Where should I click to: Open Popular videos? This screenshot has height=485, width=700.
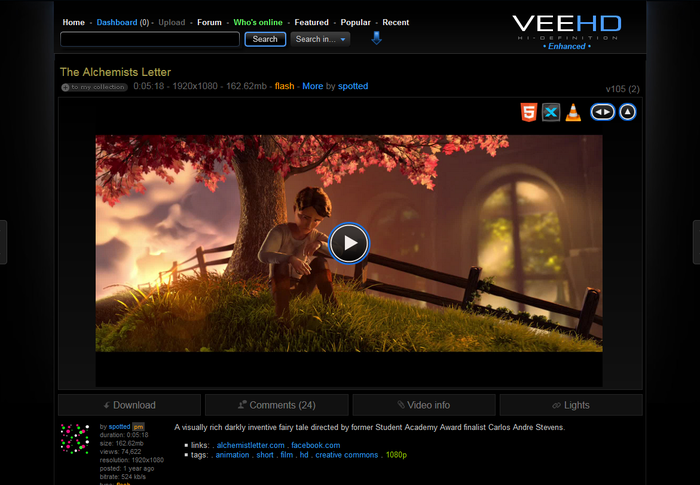click(355, 22)
